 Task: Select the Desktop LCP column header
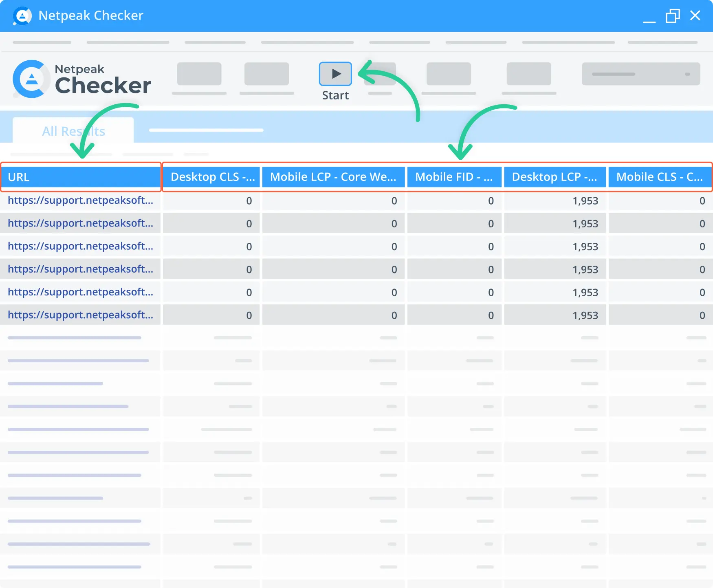[555, 177]
